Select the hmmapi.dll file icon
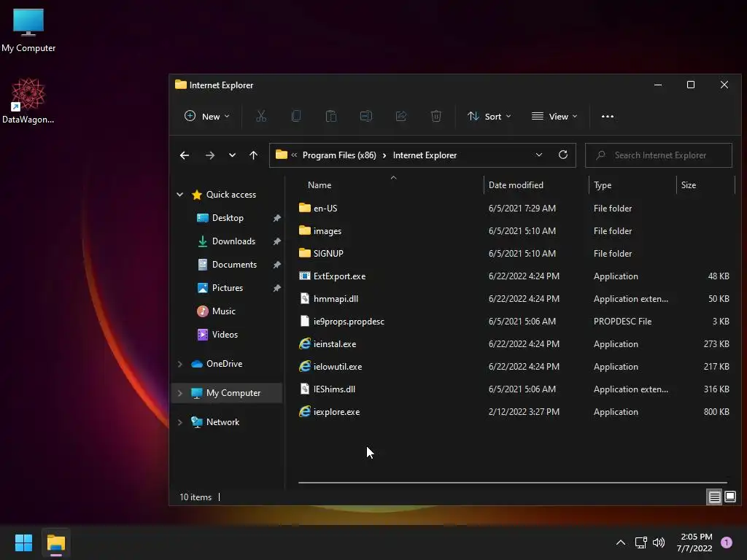 (304, 298)
